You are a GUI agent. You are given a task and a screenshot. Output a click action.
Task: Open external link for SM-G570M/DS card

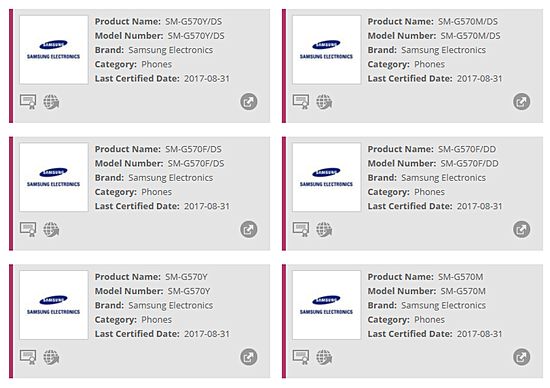(522, 102)
